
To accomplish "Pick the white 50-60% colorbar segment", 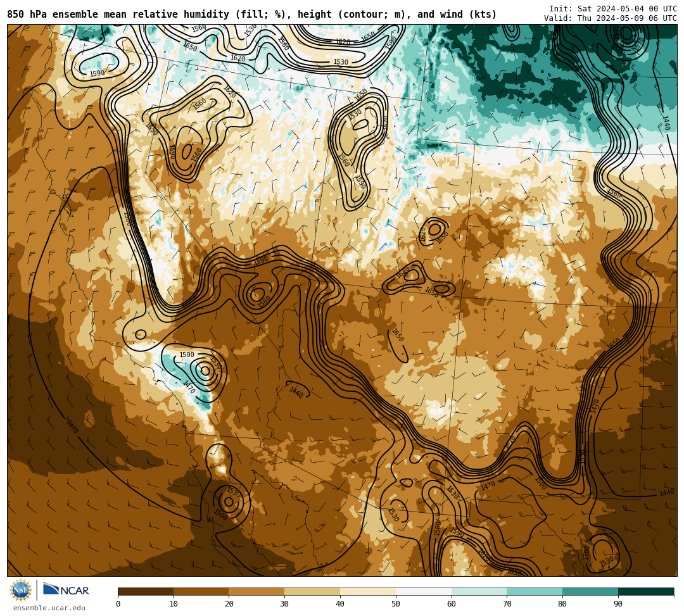I will pyautogui.click(x=424, y=591).
